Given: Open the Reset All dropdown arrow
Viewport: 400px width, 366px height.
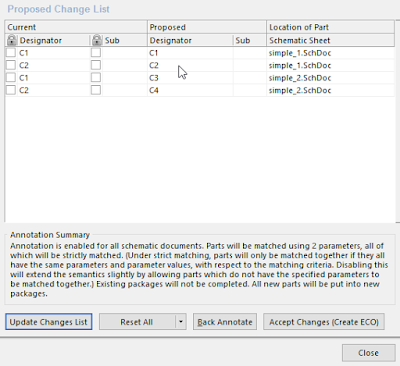Looking at the screenshot, I should click(181, 322).
